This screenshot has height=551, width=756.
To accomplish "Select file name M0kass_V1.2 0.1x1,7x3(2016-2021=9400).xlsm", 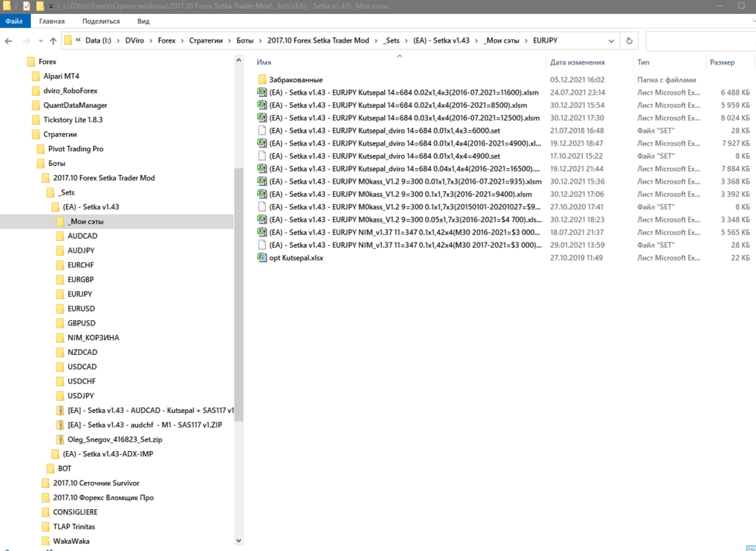I will coord(400,194).
